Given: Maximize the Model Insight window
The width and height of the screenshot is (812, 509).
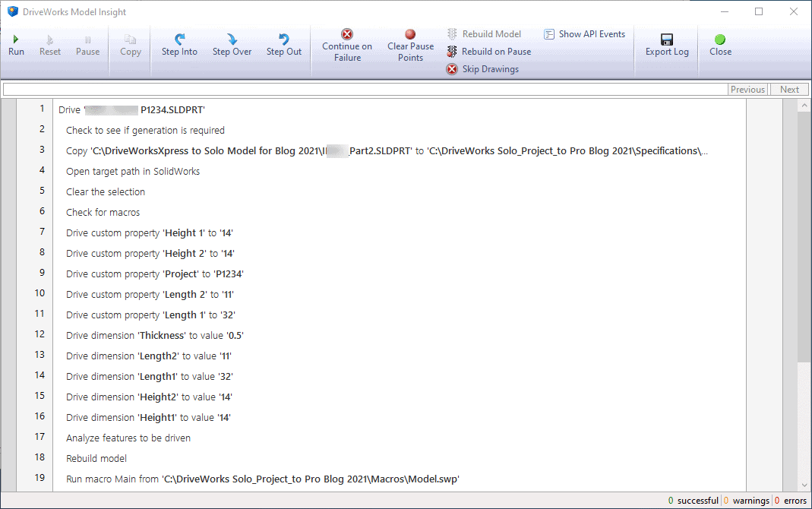Looking at the screenshot, I should pyautogui.click(x=759, y=11).
